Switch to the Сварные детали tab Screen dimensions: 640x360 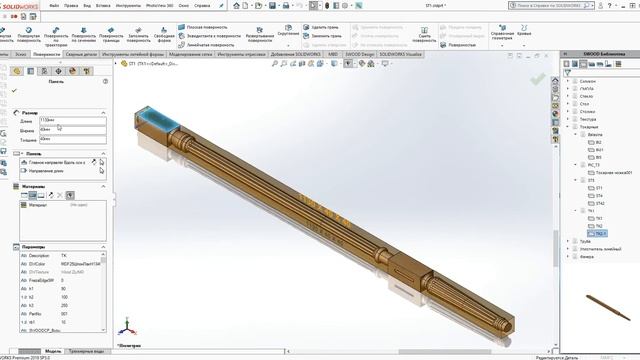(x=81, y=54)
